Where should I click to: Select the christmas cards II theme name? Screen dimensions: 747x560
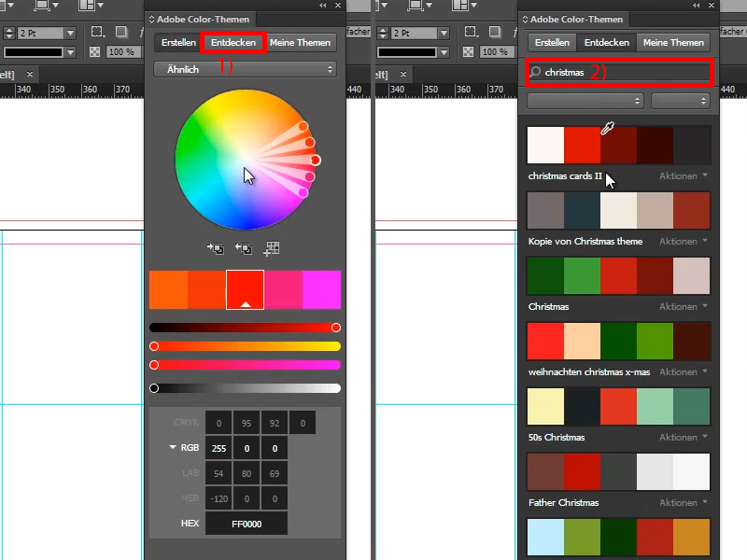tap(565, 176)
